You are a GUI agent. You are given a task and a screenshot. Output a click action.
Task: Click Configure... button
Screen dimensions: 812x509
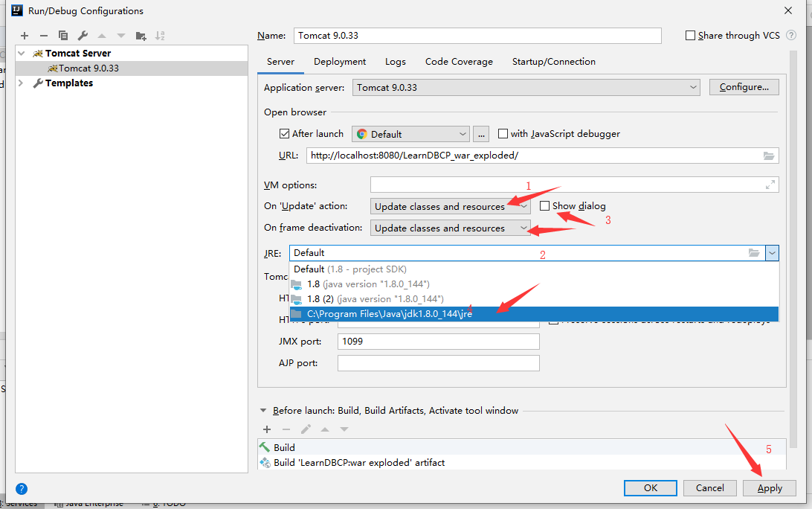click(744, 87)
